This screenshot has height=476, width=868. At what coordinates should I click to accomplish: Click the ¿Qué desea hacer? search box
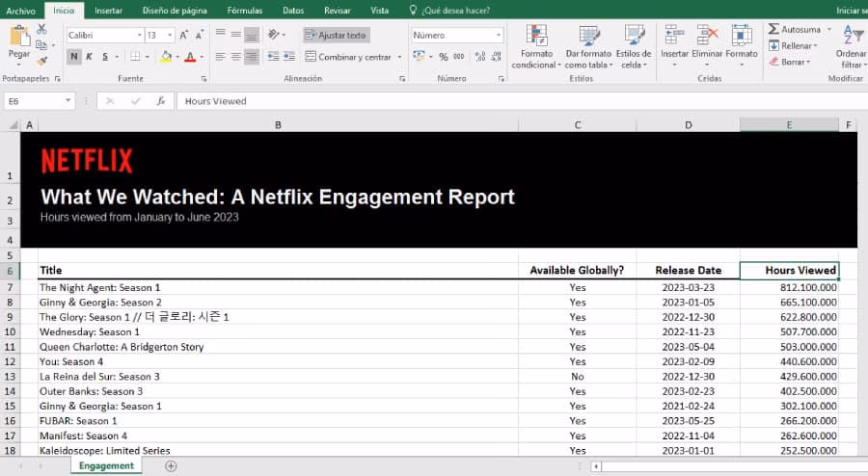coord(449,11)
